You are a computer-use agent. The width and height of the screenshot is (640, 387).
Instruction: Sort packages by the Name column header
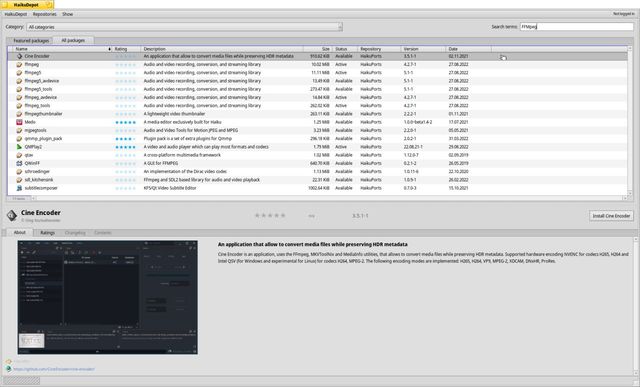tap(61, 49)
